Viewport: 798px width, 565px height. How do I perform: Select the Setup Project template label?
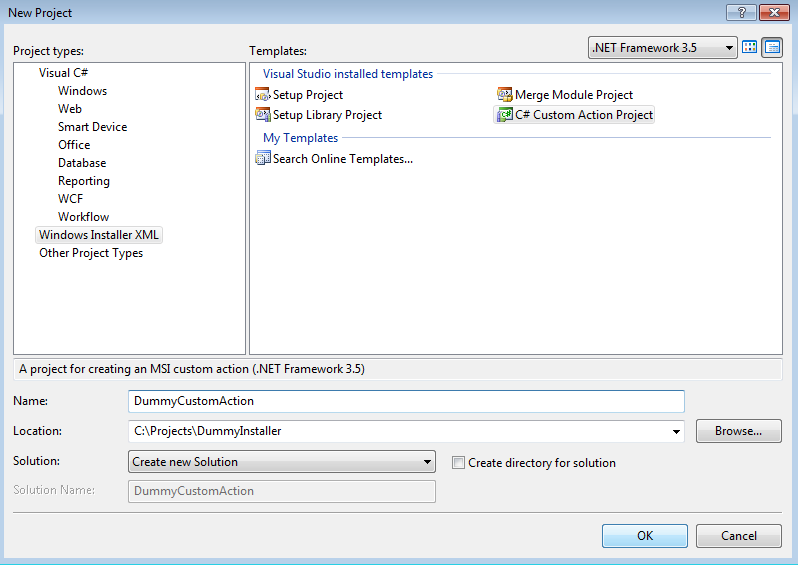click(x=308, y=95)
